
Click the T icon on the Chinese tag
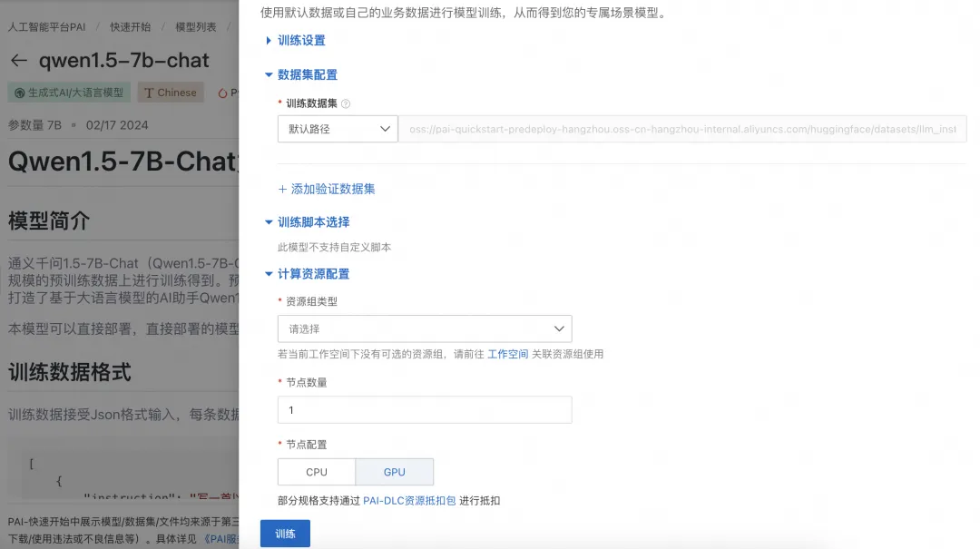[149, 93]
